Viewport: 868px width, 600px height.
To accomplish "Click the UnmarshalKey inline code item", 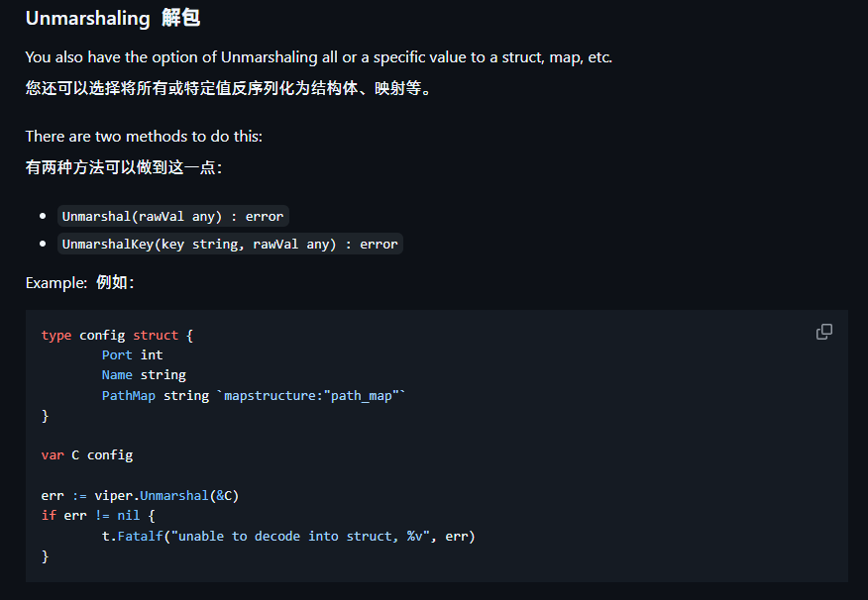I will (x=230, y=244).
